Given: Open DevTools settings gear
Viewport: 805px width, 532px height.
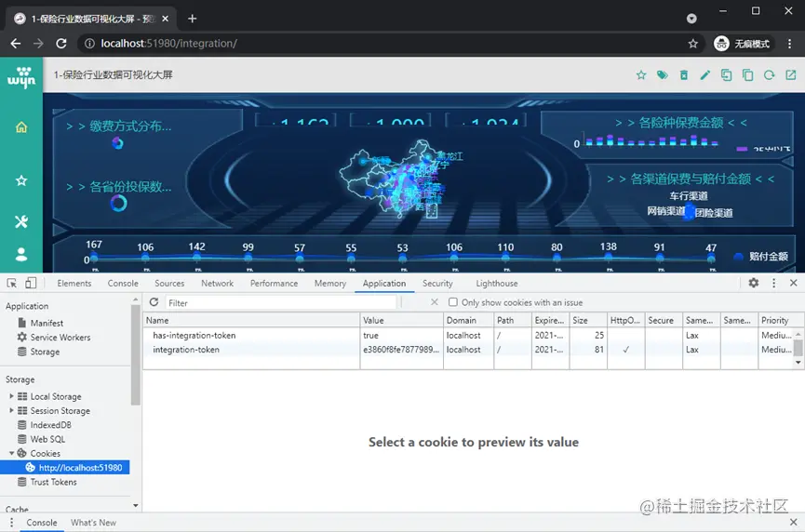Looking at the screenshot, I should (x=753, y=283).
